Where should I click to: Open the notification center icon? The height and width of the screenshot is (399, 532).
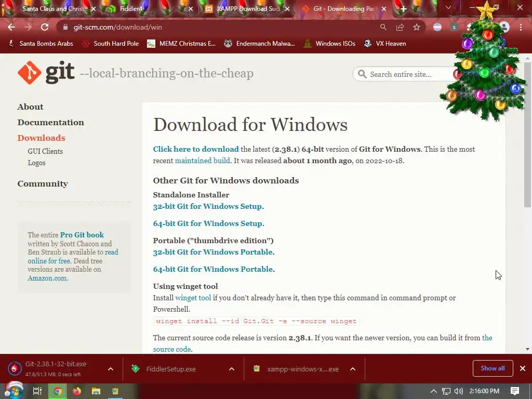[515, 391]
